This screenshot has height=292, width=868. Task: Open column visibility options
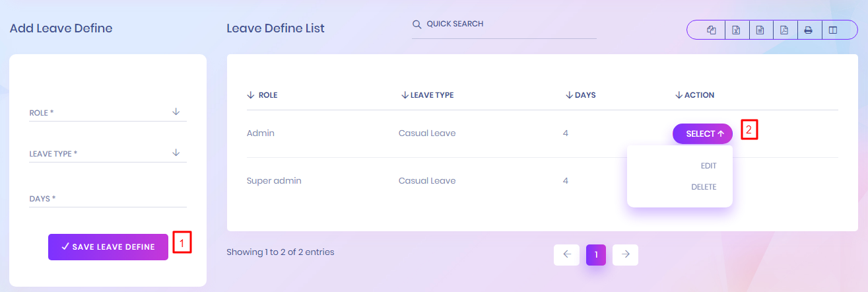tap(833, 30)
